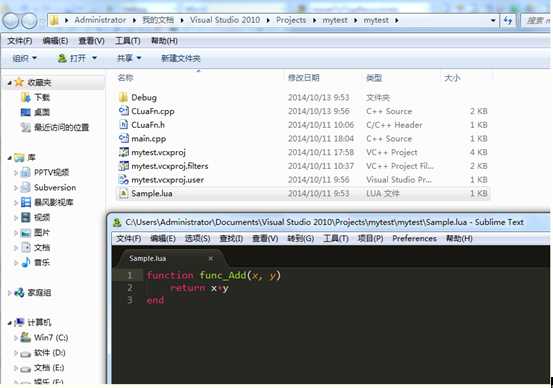The width and height of the screenshot is (553, 388).
Task: Expand the PPTV视频 library node
Action: pos(16,172)
